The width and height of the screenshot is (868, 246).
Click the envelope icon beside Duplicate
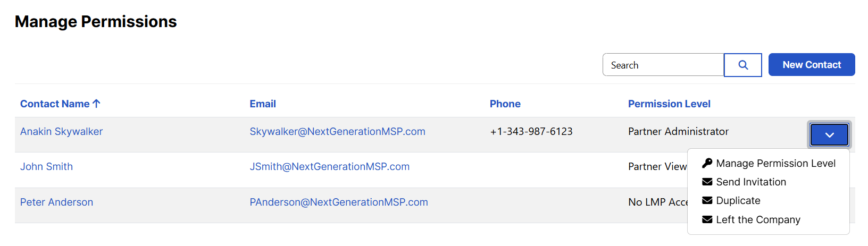coord(707,200)
